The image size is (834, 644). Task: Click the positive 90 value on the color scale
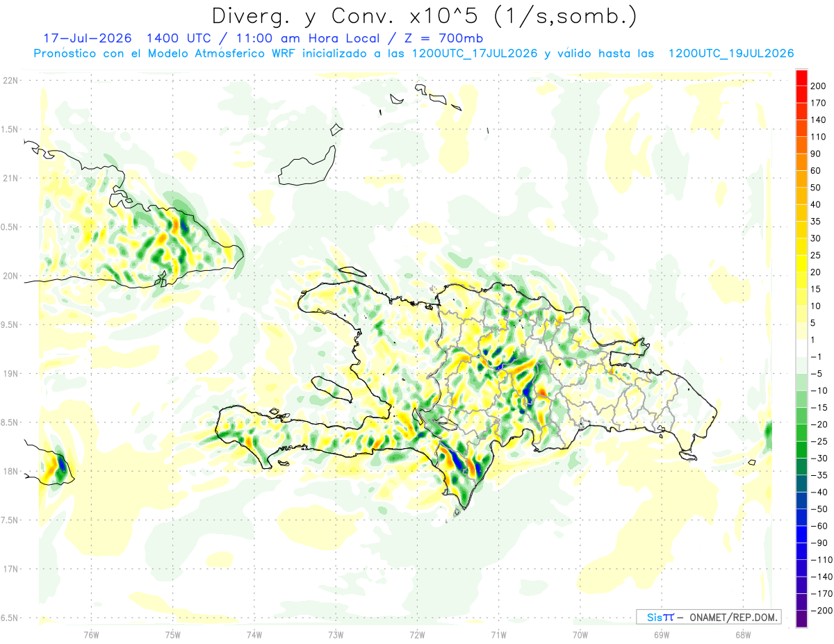tap(817, 154)
